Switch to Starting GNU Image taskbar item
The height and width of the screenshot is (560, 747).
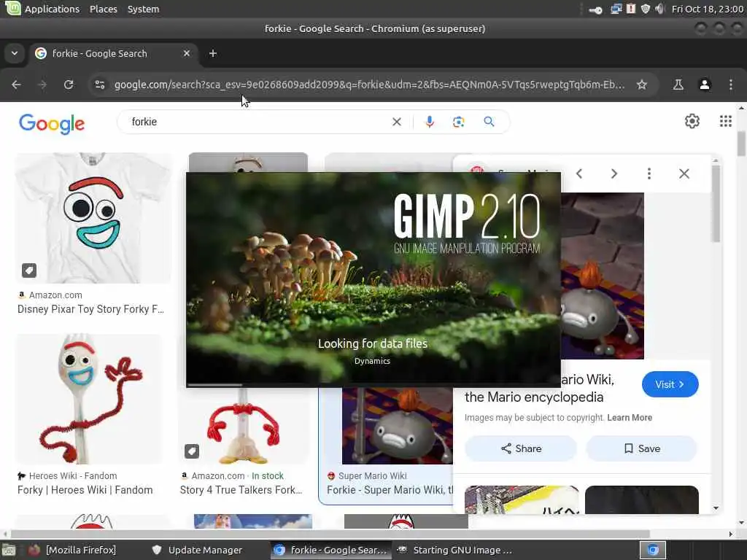point(454,550)
